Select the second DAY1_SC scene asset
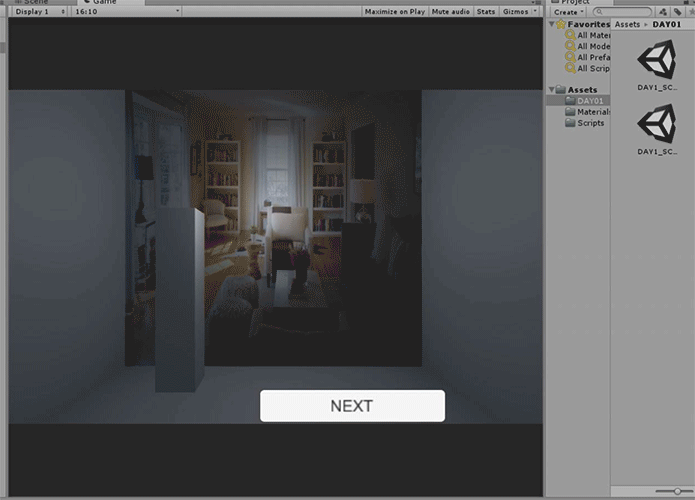The image size is (695, 500). (x=657, y=129)
